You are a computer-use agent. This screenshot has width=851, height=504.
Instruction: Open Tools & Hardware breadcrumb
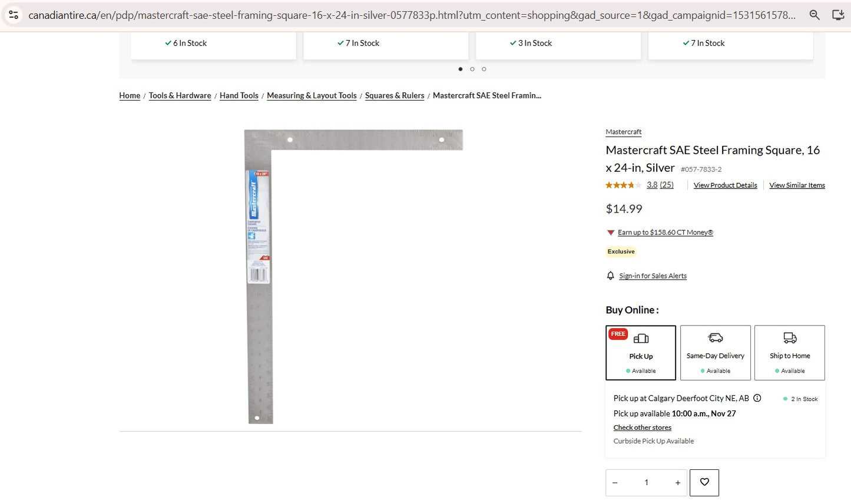point(180,95)
